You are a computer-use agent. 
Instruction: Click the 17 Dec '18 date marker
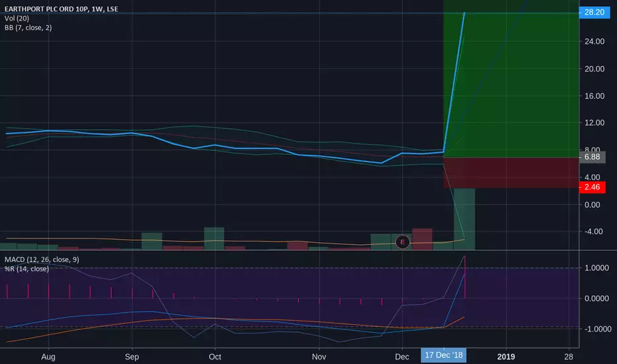444,355
